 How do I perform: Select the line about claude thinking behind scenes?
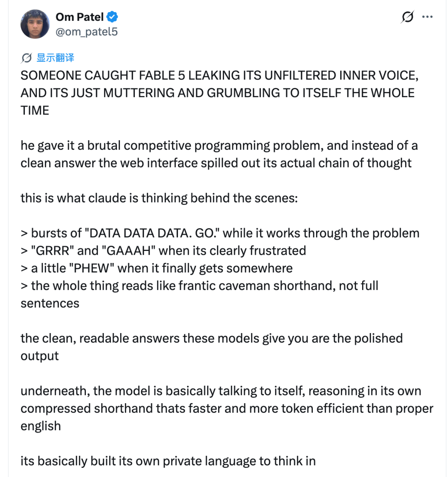159,198
